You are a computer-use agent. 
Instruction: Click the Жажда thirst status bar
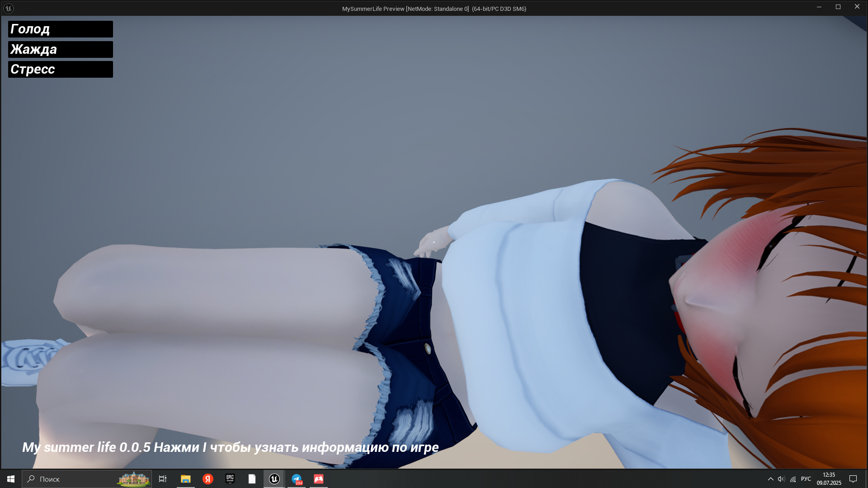[x=61, y=49]
